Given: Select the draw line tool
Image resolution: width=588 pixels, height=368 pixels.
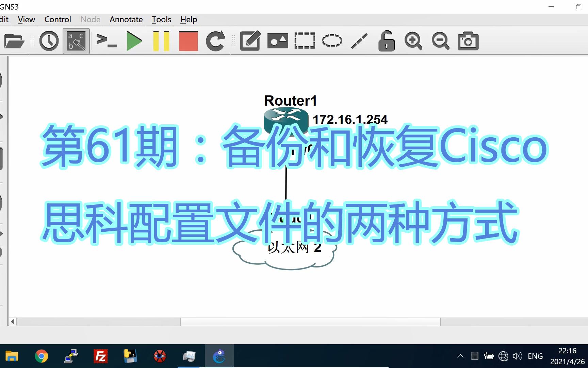Looking at the screenshot, I should (359, 41).
